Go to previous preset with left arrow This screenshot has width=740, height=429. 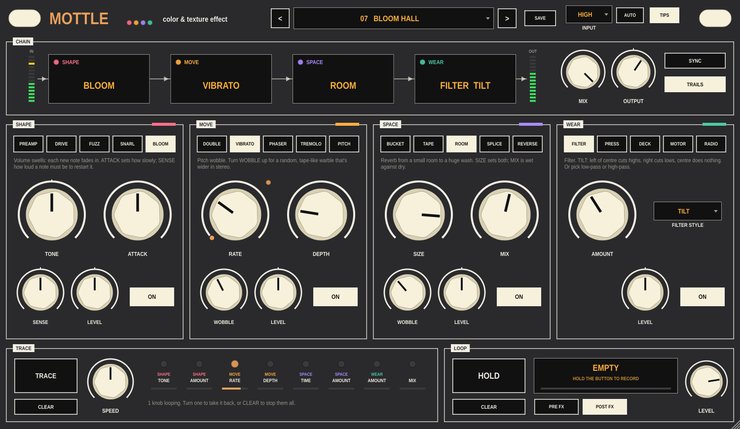coord(280,18)
